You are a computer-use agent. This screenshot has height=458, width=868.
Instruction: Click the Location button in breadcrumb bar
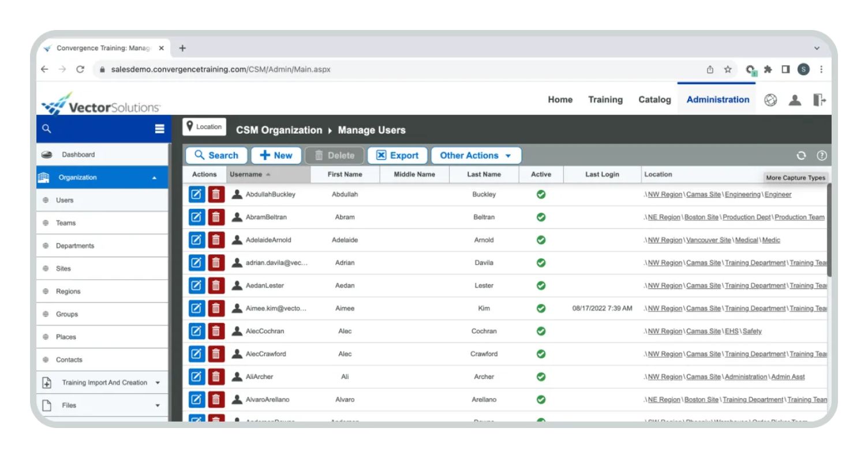point(204,127)
